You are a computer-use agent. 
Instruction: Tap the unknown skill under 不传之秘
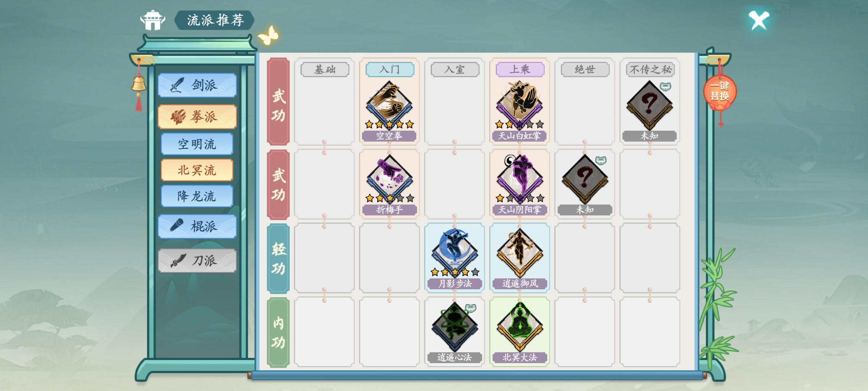click(x=650, y=105)
